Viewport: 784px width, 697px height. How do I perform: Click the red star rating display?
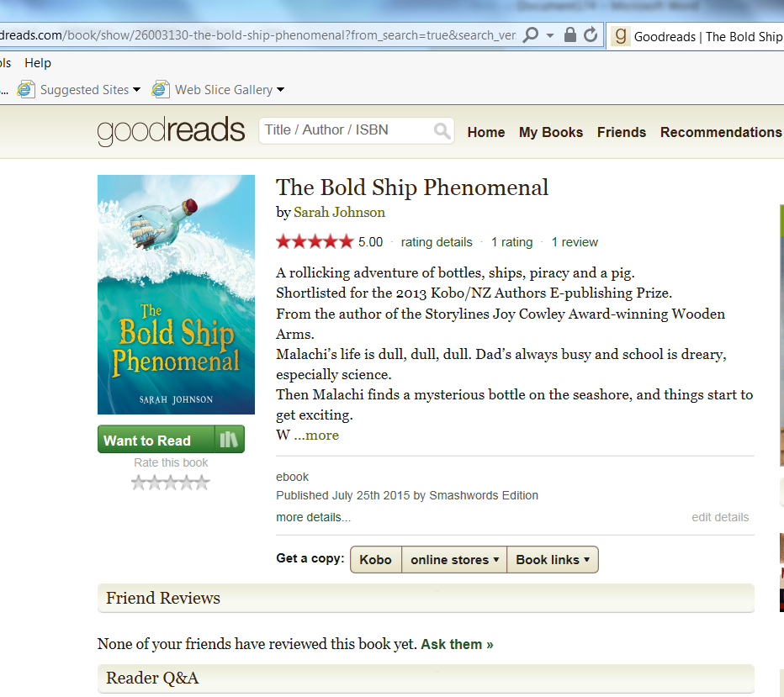coord(315,242)
